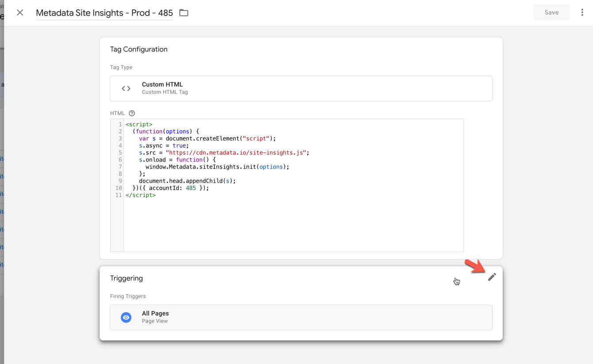Image resolution: width=593 pixels, height=364 pixels.
Task: Click the blue eye icon for All Pages
Action: coord(126,318)
